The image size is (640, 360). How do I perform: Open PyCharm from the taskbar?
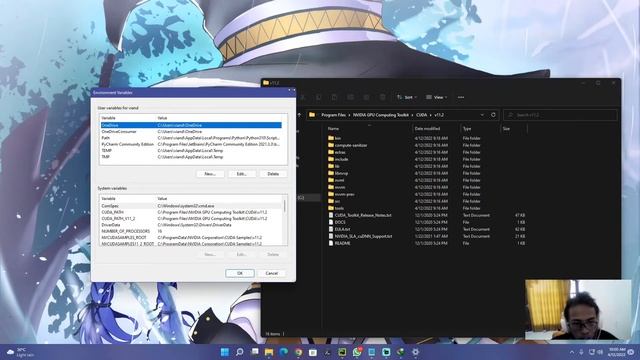click(x=342, y=352)
